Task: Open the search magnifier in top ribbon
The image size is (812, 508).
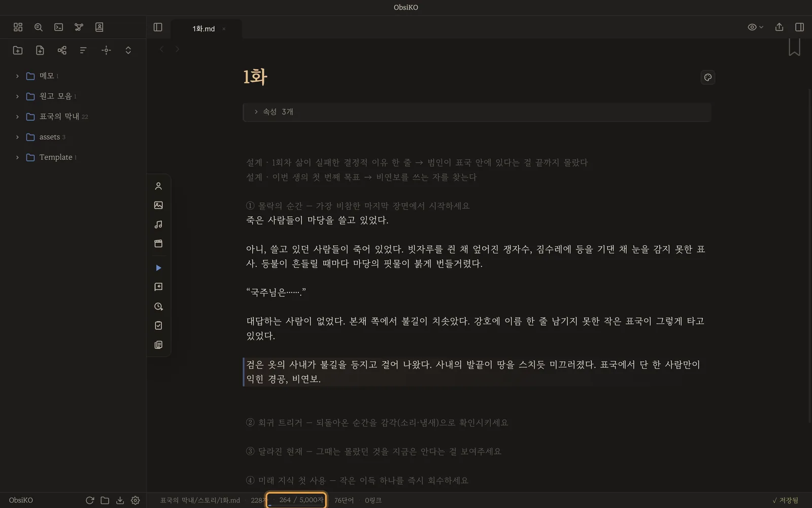Action: click(x=38, y=27)
